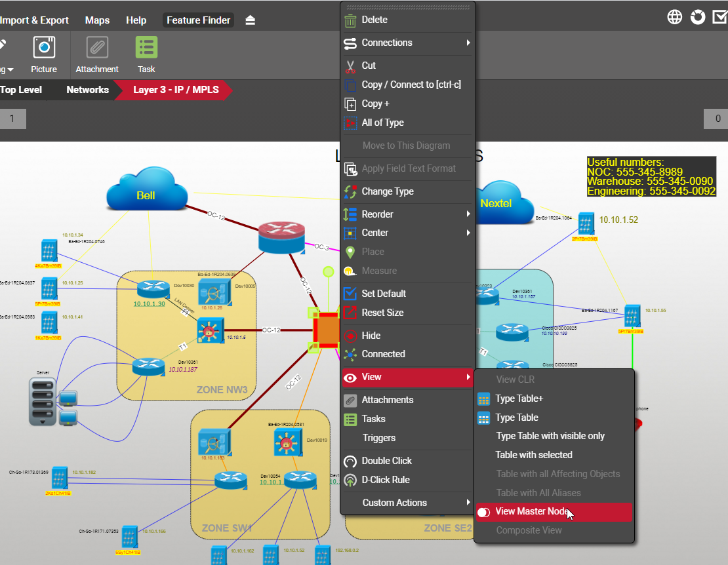This screenshot has width=728, height=565.
Task: Click the eject icon beside Feature Finder
Action: (x=250, y=20)
